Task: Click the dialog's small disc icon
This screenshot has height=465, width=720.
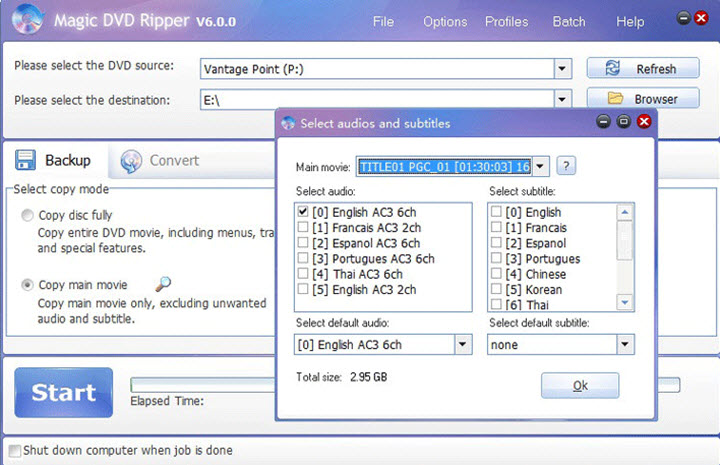Action: [x=288, y=123]
